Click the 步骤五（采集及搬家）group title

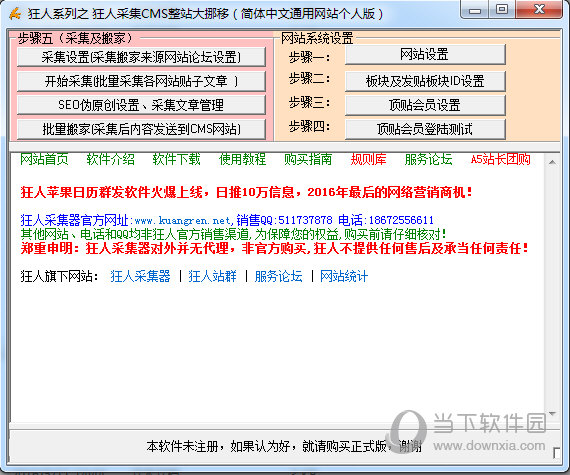coord(75,38)
